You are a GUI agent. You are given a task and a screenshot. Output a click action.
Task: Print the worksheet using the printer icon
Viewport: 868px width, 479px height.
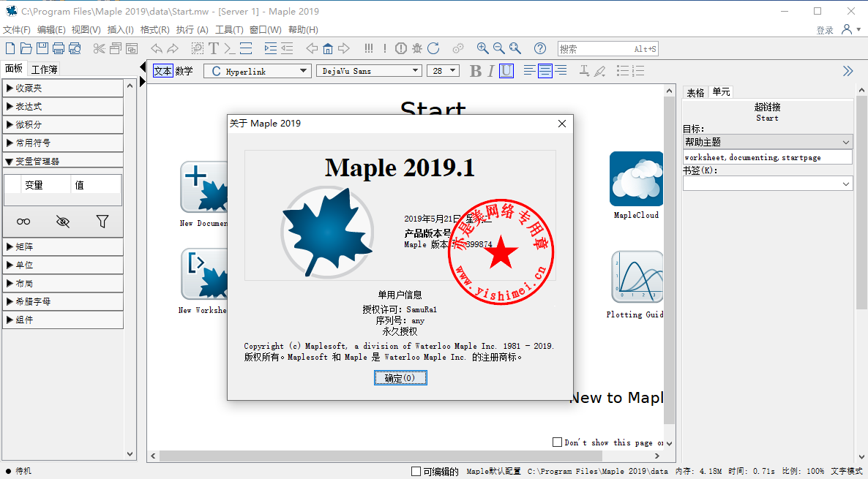click(58, 49)
